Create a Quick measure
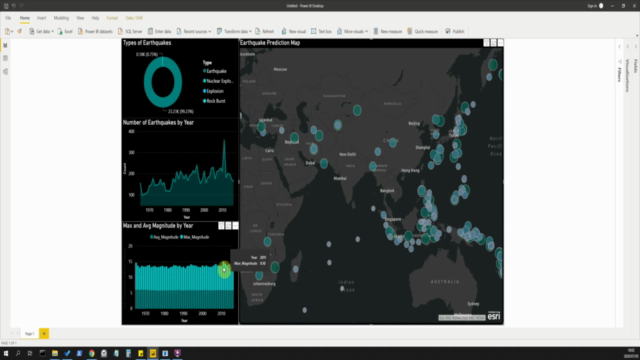Screen dimensions: 640x360 pos(422,31)
